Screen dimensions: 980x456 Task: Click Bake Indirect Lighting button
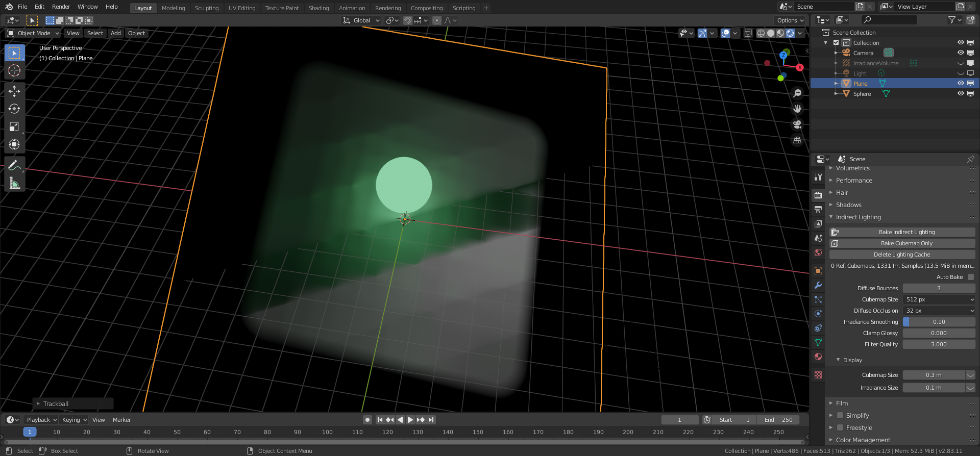click(x=902, y=232)
